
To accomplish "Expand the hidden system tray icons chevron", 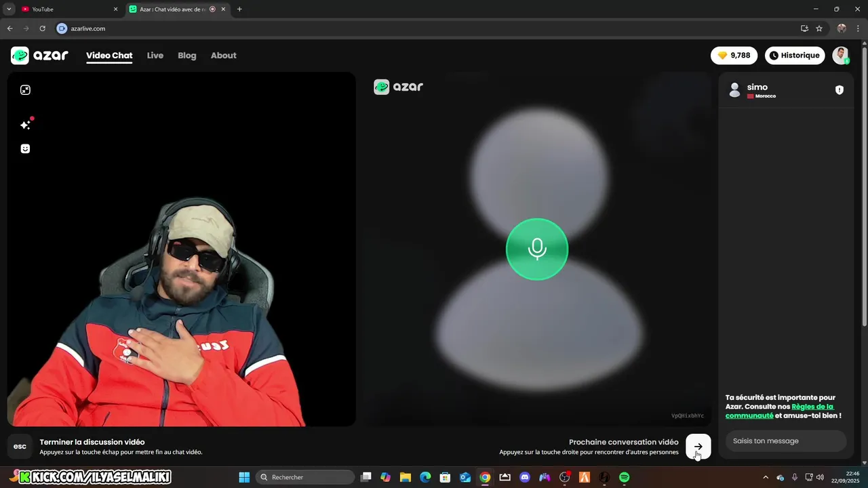I will click(766, 477).
